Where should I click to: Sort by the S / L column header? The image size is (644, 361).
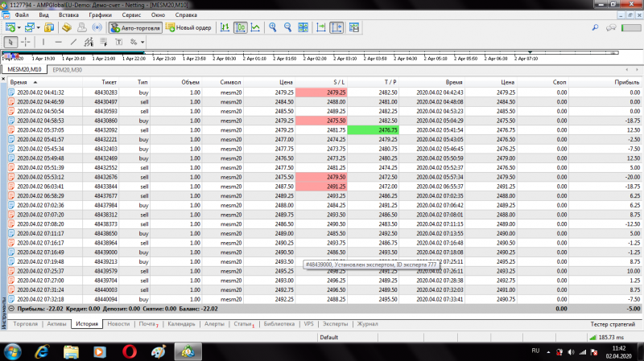pos(321,82)
